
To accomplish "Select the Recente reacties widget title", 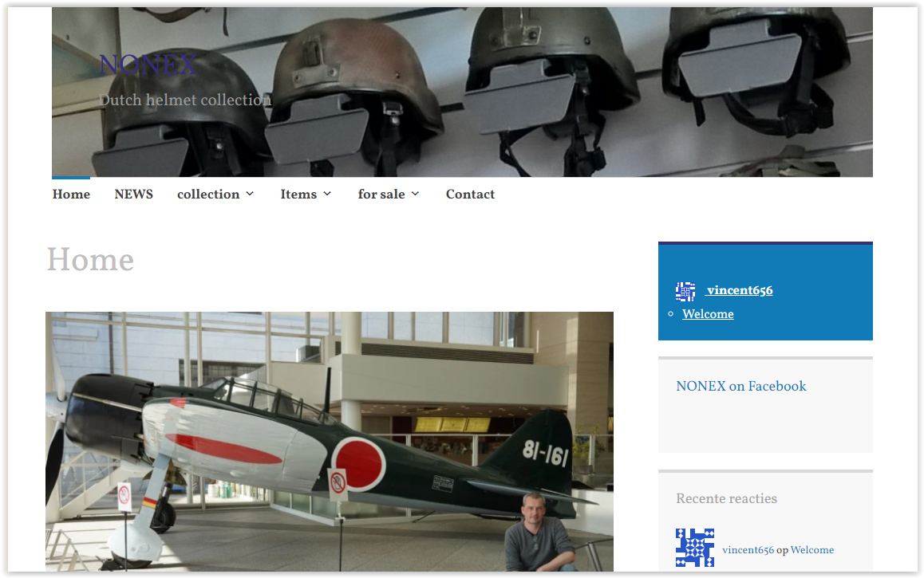I will click(727, 498).
